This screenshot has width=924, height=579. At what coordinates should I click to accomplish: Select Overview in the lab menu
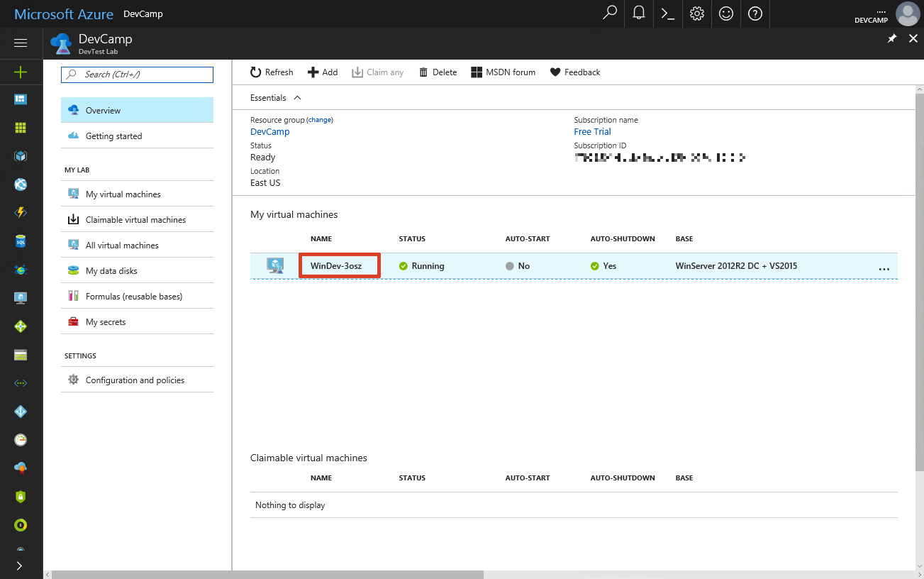click(x=138, y=110)
